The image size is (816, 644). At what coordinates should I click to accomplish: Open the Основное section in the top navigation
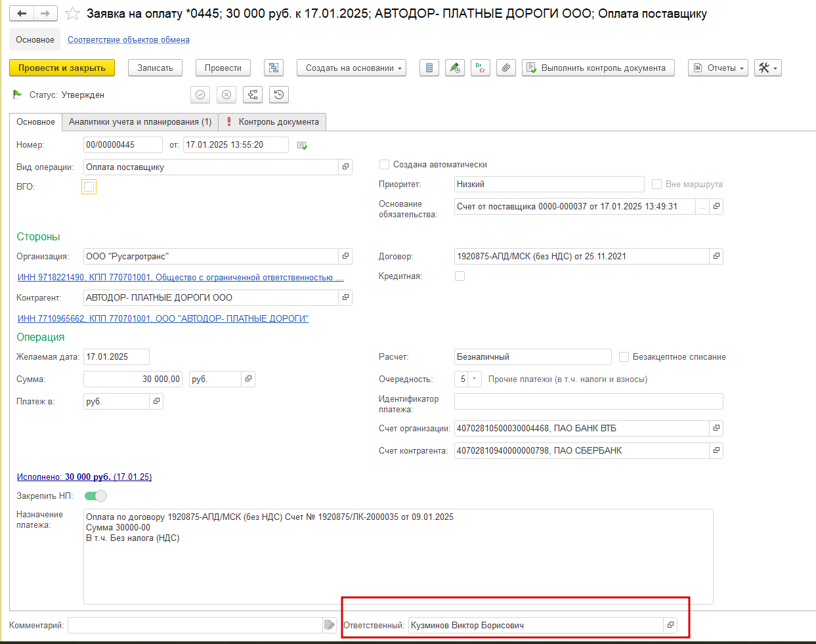coord(35,40)
